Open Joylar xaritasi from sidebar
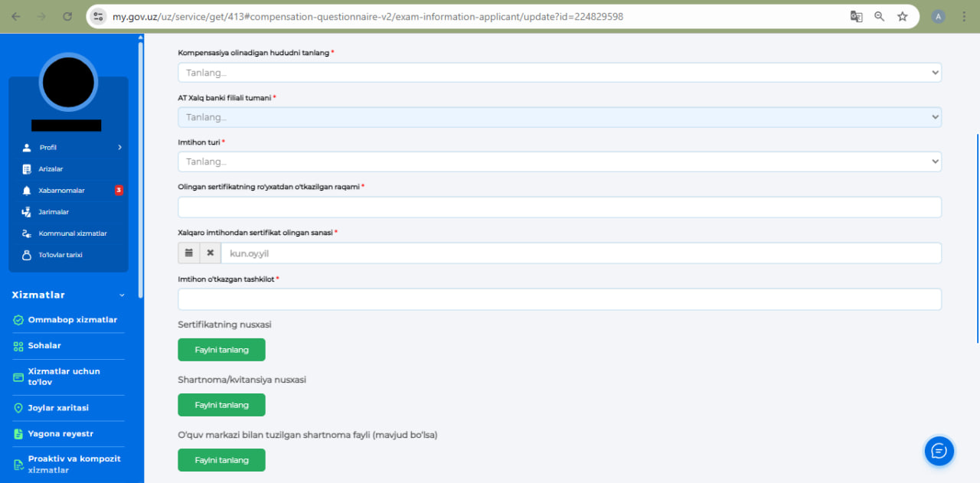Viewport: 980px width, 483px height. click(58, 408)
